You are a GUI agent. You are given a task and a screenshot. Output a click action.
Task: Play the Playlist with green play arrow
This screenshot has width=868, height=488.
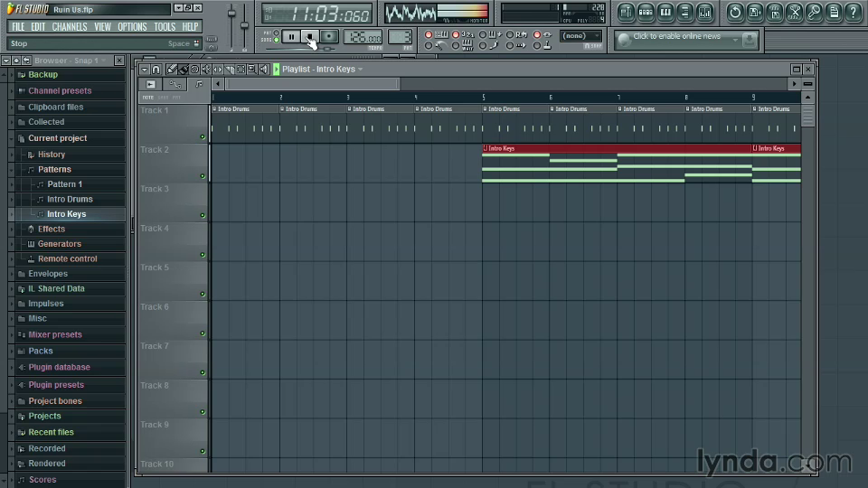point(277,70)
